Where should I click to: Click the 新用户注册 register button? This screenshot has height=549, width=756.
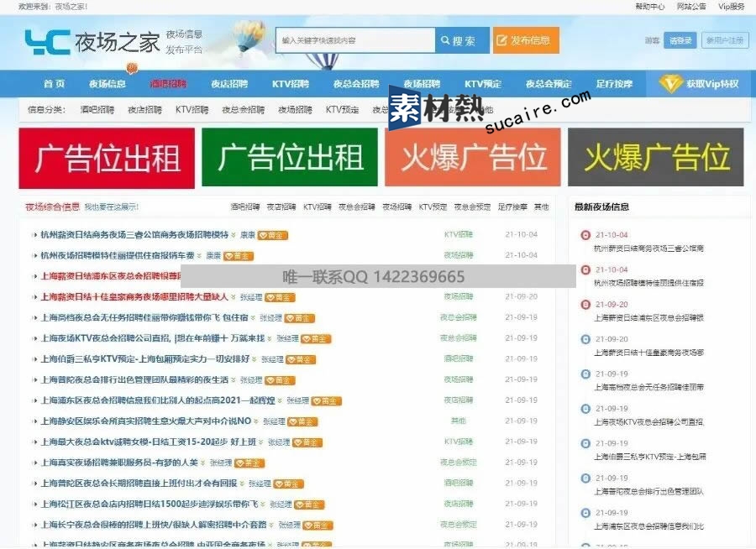723,40
